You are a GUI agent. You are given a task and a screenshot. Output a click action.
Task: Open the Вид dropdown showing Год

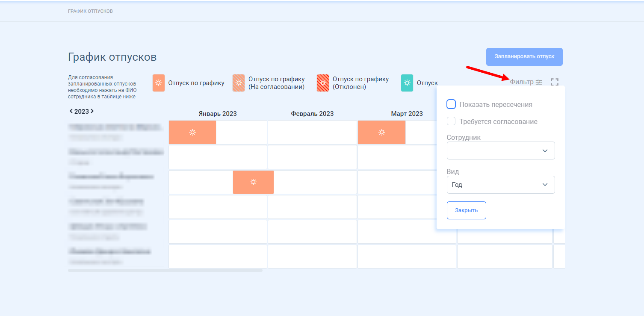point(501,185)
